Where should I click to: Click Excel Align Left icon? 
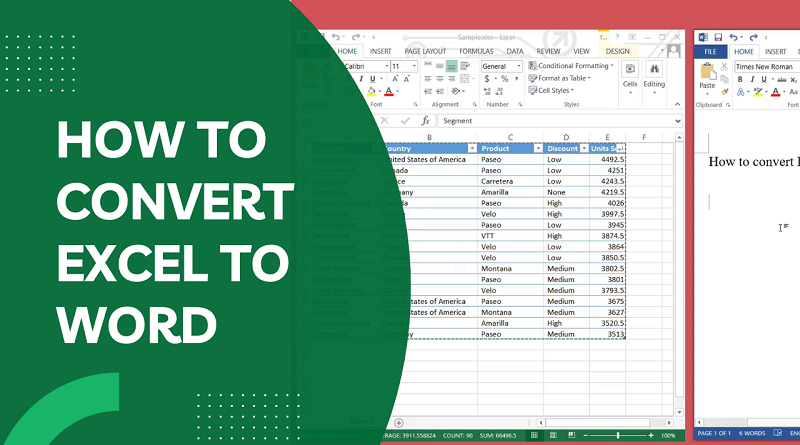point(428,79)
